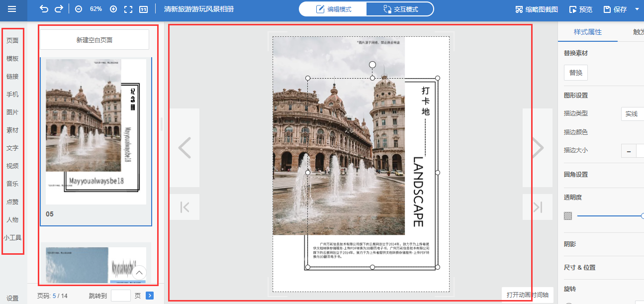Open the 页面 pages panel
Screen dimensions: 644x304
coord(12,41)
